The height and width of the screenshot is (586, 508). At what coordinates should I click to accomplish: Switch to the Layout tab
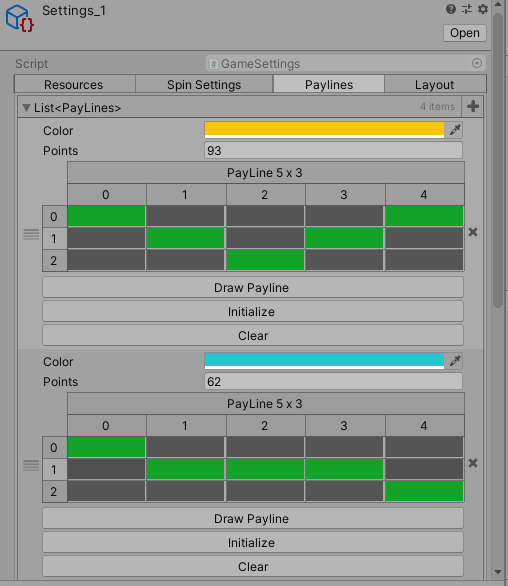(435, 84)
